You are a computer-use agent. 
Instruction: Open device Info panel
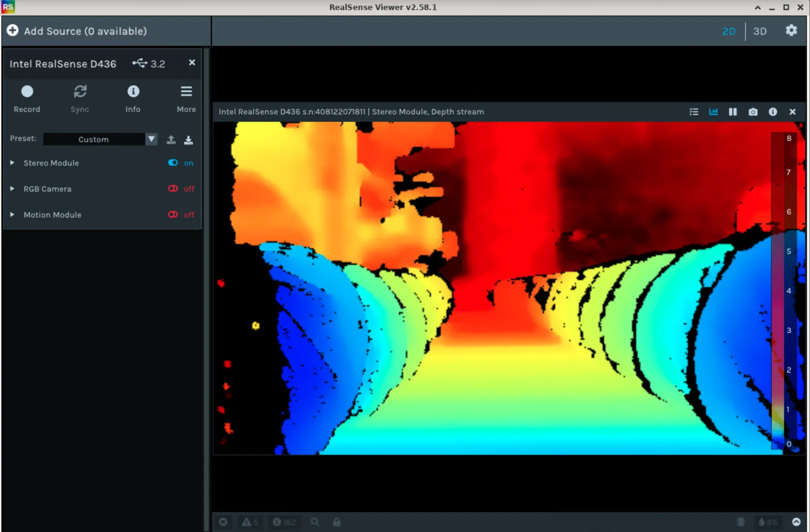click(x=133, y=99)
